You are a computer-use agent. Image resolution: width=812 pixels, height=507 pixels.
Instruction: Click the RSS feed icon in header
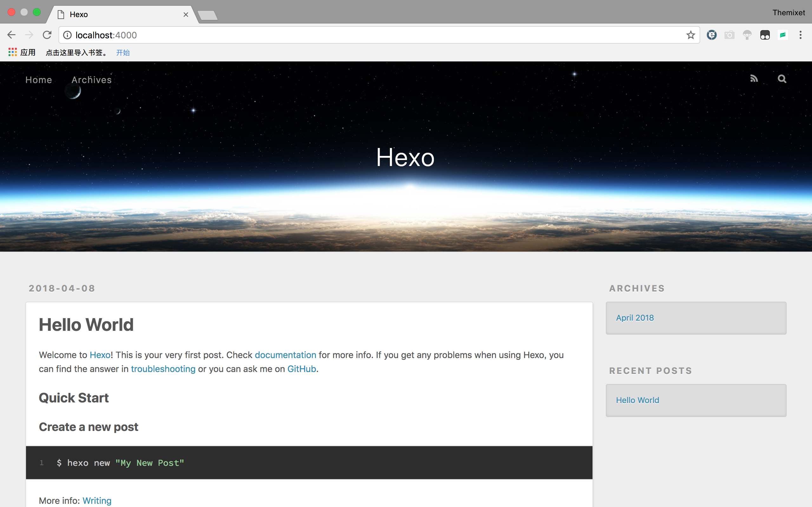(754, 79)
